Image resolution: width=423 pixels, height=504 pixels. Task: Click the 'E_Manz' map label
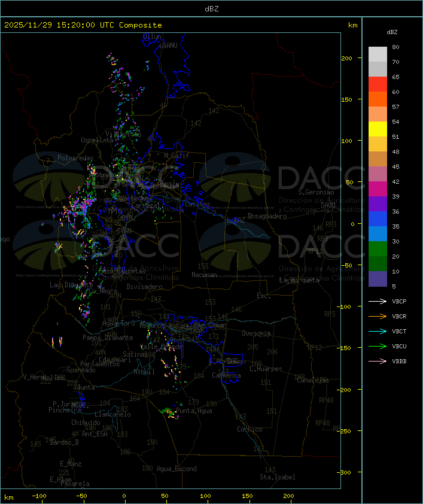[x=71, y=464]
